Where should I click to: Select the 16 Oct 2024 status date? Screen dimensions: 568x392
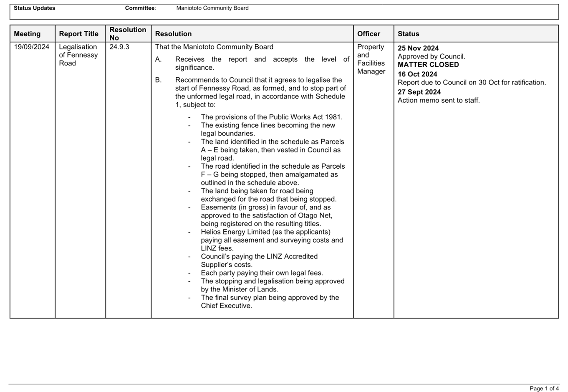point(417,74)
